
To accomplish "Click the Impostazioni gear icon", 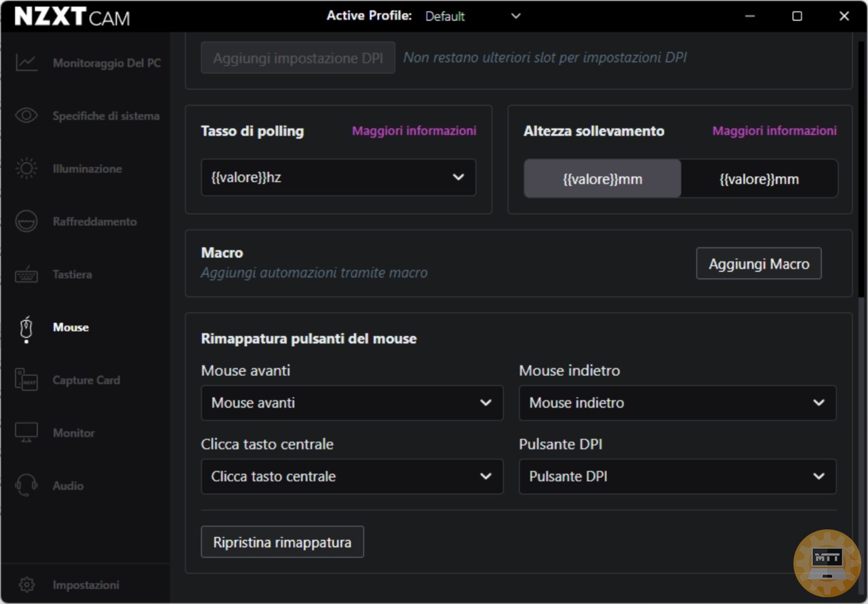I will [x=26, y=585].
